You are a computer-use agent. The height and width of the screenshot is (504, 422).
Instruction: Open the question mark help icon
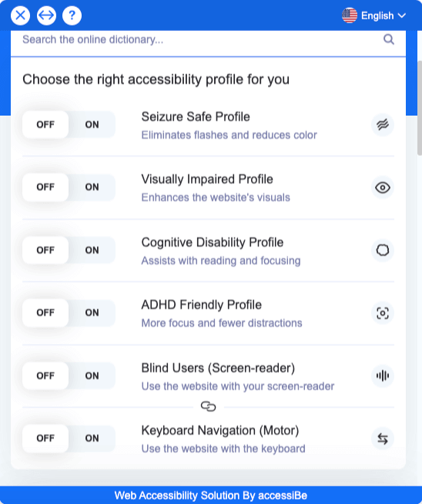(x=72, y=15)
